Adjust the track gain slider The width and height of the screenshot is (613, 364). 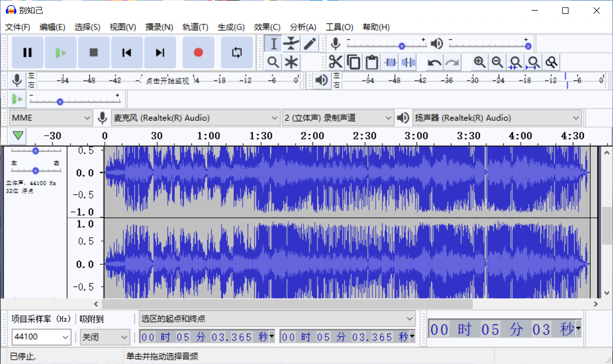click(35, 150)
